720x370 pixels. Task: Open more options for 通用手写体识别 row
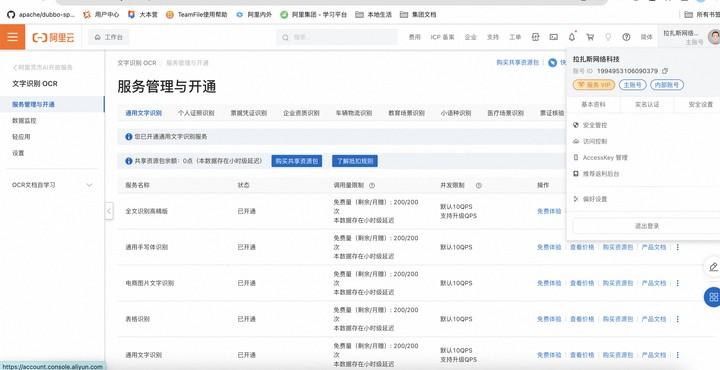[x=678, y=247]
